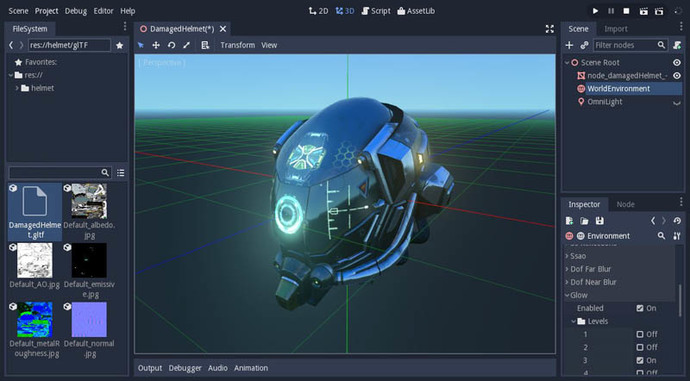690x381 pixels.
Task: Open the AssetLib workspace
Action: pos(416,11)
